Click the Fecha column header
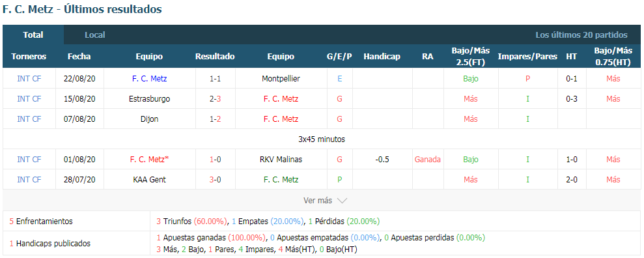 pos(79,57)
